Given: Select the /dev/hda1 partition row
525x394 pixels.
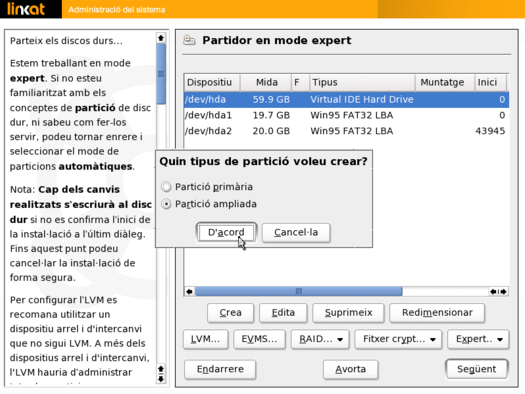Looking at the screenshot, I should 346,115.
